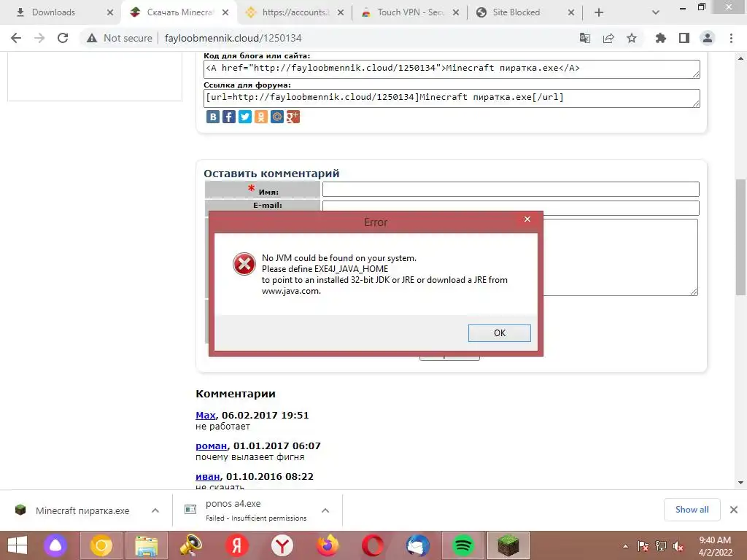
Task: Click the browser forward arrow
Action: [39, 38]
